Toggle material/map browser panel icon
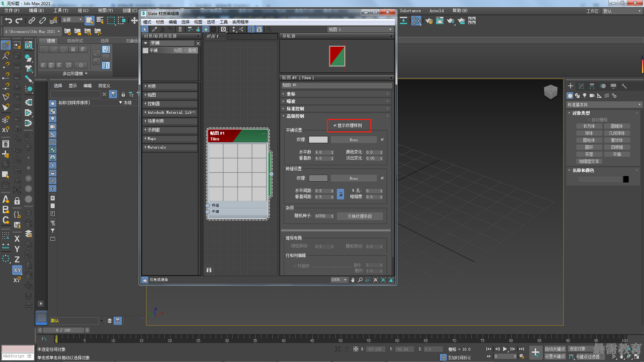Screen dimensions: 644x362 point(252,29)
